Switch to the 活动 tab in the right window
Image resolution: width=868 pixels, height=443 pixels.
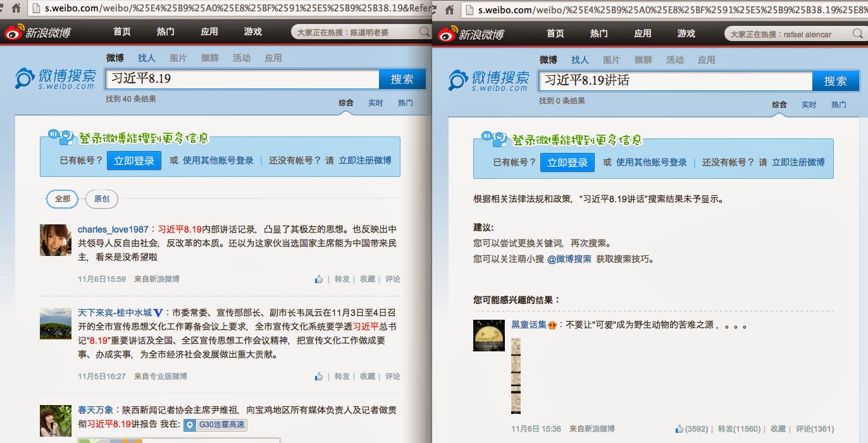pos(675,60)
